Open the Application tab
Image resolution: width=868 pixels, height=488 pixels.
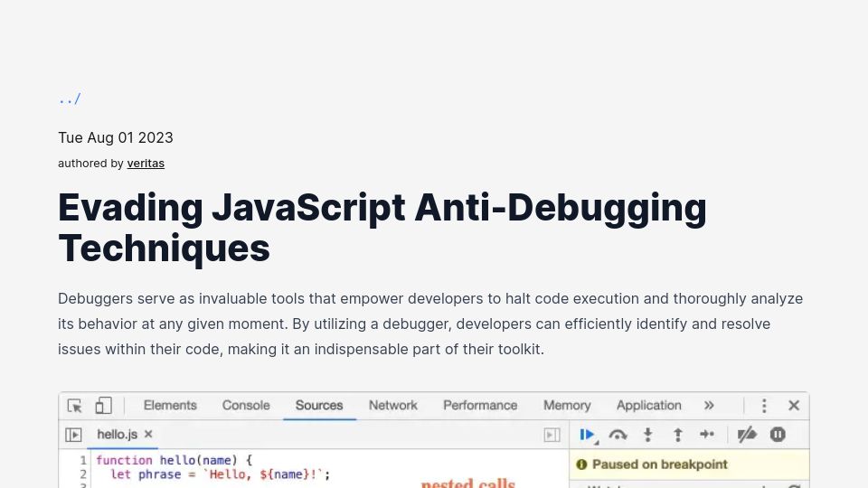[649, 406]
